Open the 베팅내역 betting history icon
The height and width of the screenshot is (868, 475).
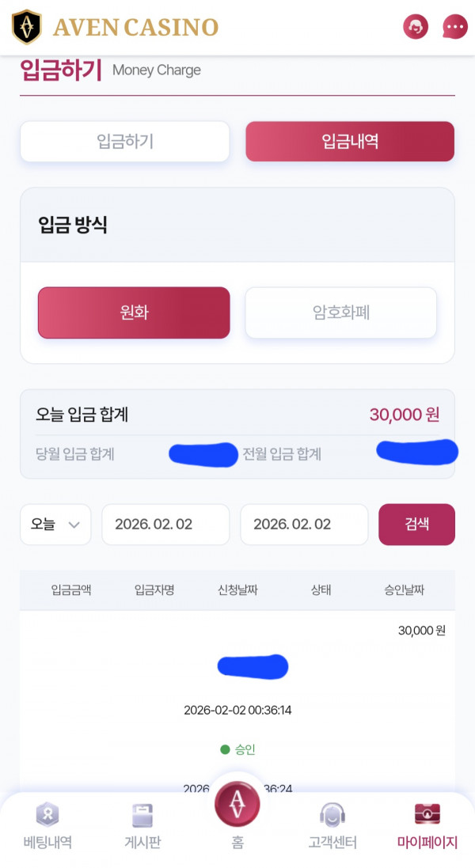[x=47, y=823]
